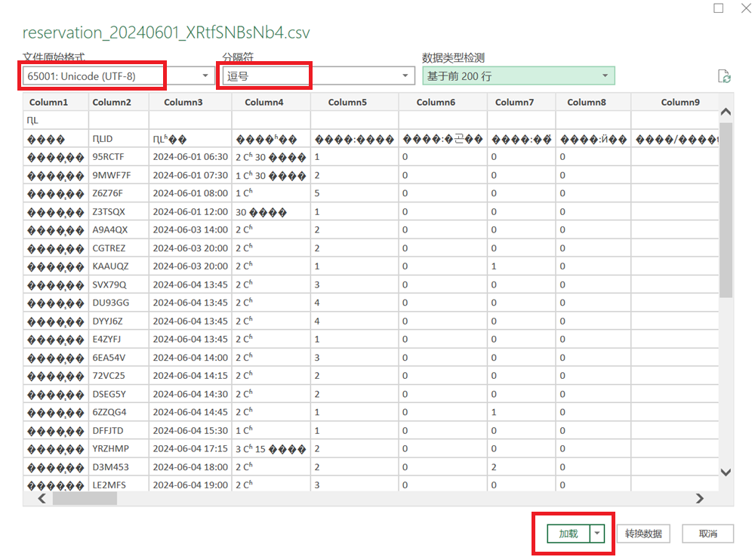The width and height of the screenshot is (755, 560).
Task: Click the cell with ID D3M453
Action: tap(119, 466)
